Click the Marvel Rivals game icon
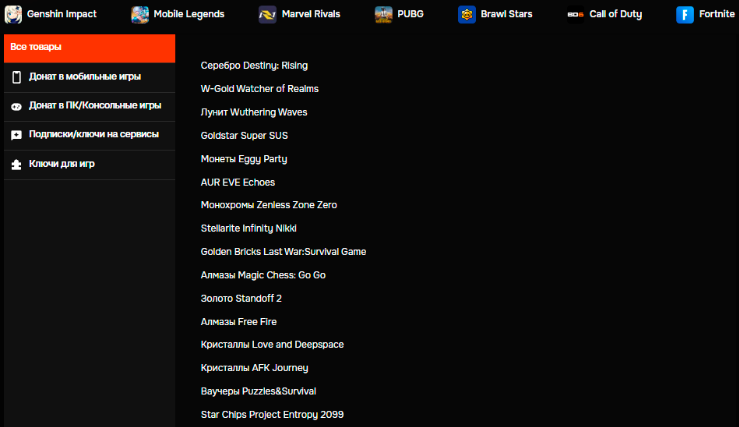 pyautogui.click(x=267, y=15)
